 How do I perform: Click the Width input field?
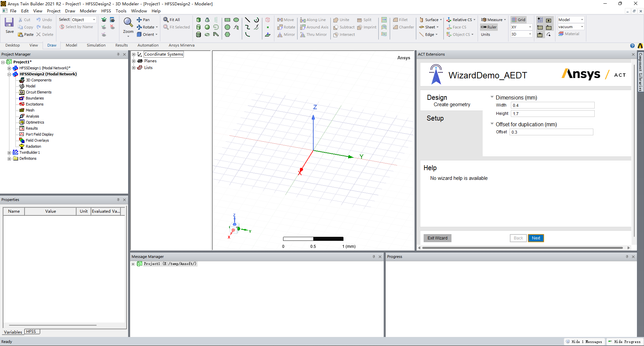click(552, 105)
